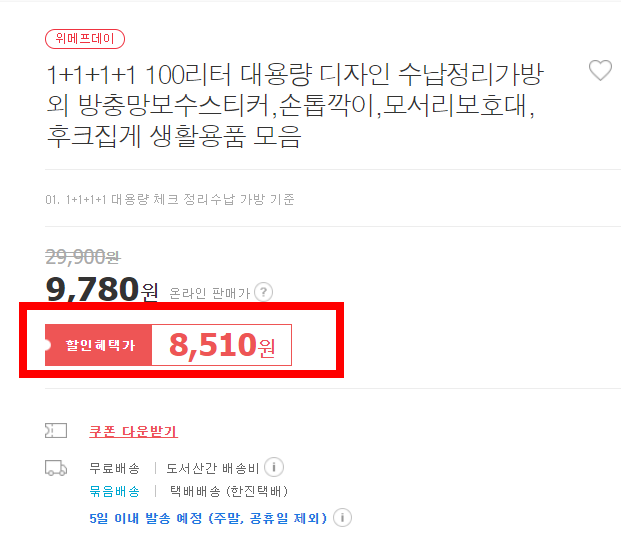Click the 온라인 판매가 label
The width and height of the screenshot is (621, 539).
210,293
